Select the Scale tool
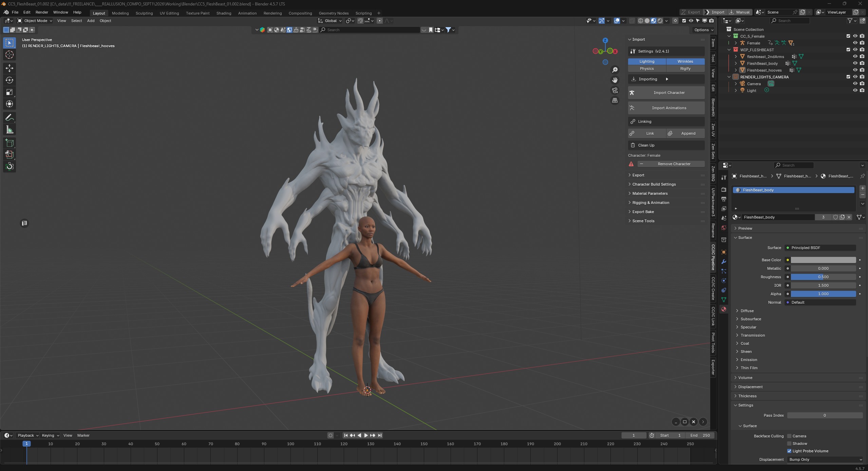868x471 pixels. (10, 92)
